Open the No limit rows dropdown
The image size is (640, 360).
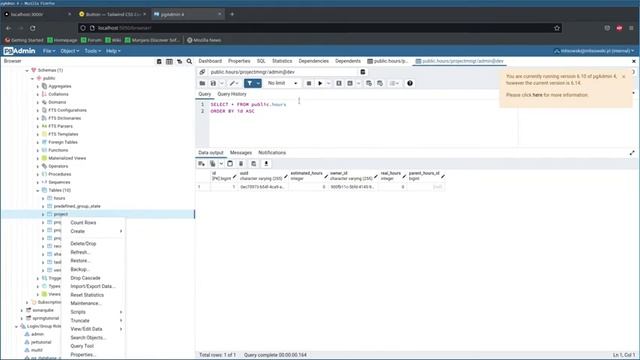click(x=283, y=83)
